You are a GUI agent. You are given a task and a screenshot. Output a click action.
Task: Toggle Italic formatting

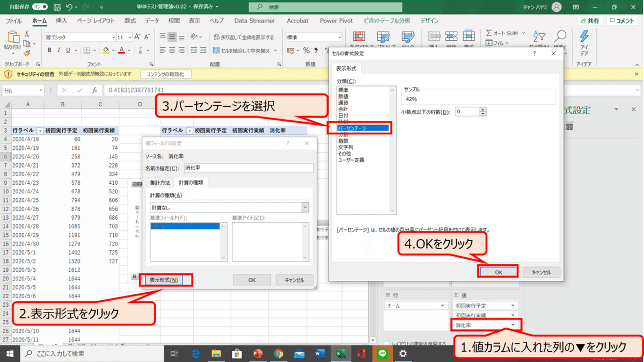59,50
